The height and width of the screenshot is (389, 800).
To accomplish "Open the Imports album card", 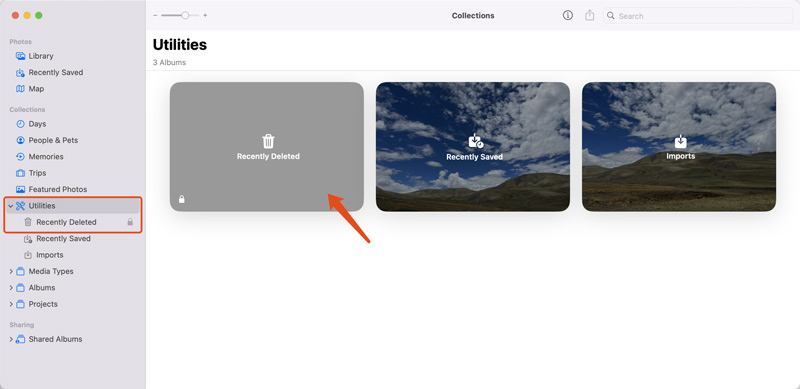I will (x=679, y=147).
